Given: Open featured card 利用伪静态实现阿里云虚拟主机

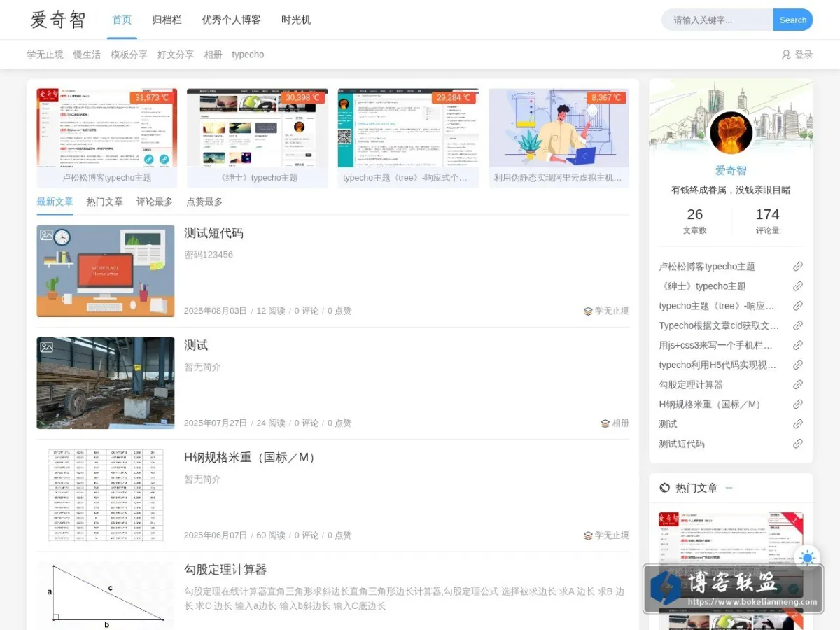Looking at the screenshot, I should [559, 138].
